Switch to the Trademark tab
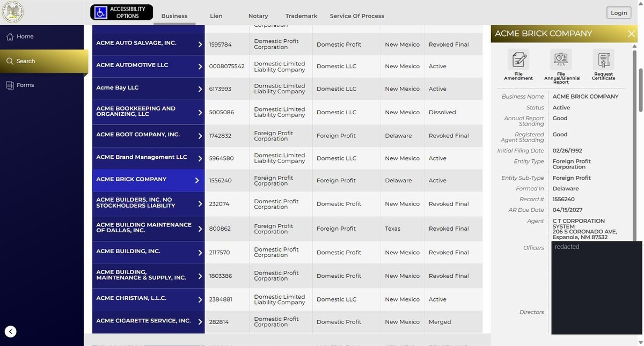Screen dimensions: 644x346 tap(302, 16)
